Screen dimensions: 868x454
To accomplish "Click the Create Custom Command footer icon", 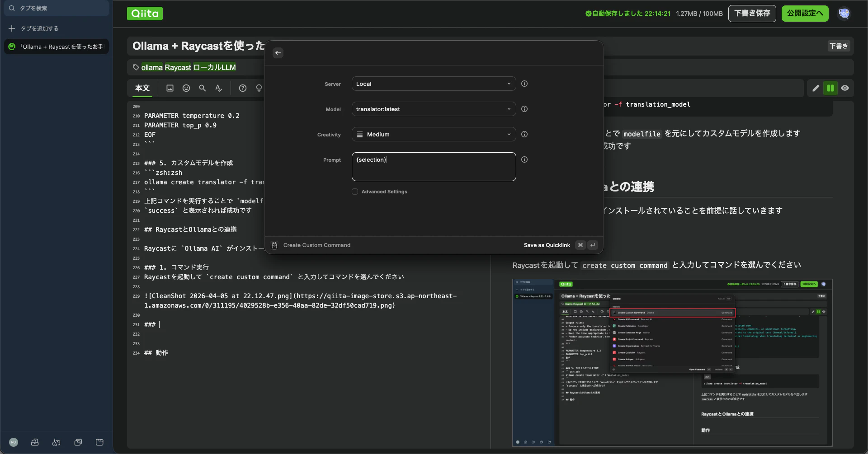I will pos(274,245).
